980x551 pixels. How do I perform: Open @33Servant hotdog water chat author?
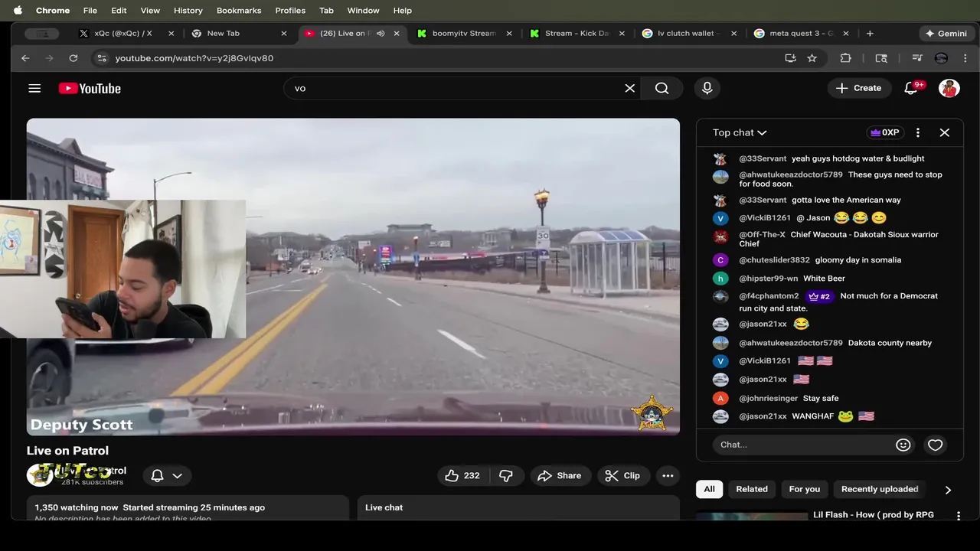(x=763, y=158)
